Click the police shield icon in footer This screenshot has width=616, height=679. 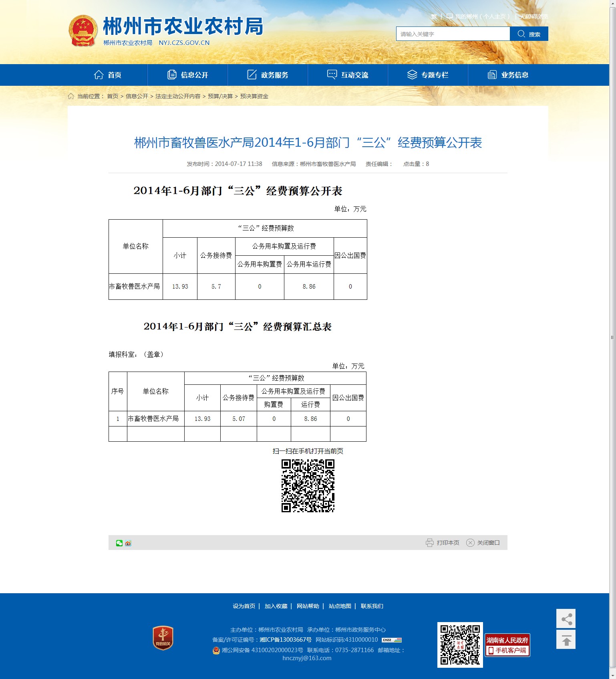(x=216, y=650)
